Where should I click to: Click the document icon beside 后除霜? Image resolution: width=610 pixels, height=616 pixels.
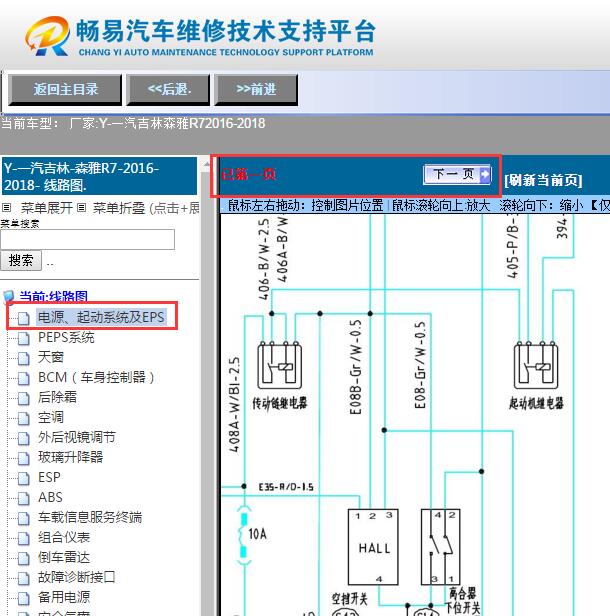click(24, 398)
